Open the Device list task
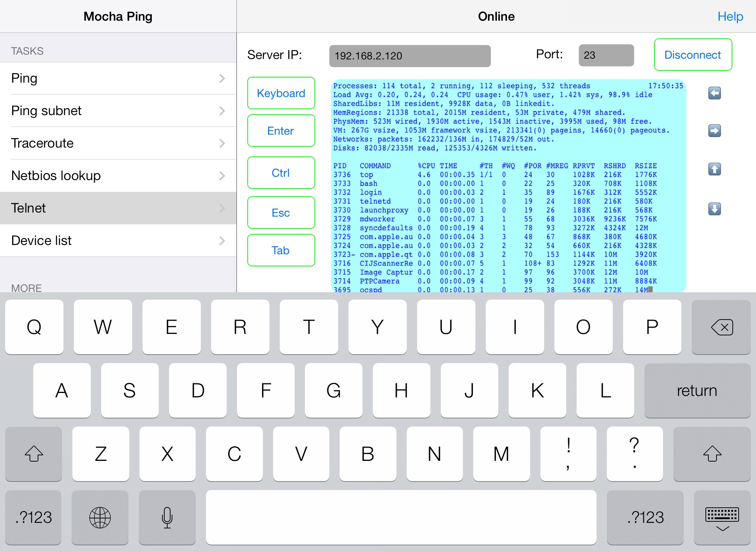 118,241
